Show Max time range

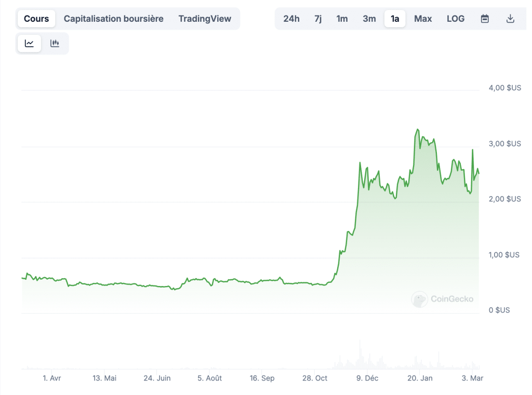[423, 19]
